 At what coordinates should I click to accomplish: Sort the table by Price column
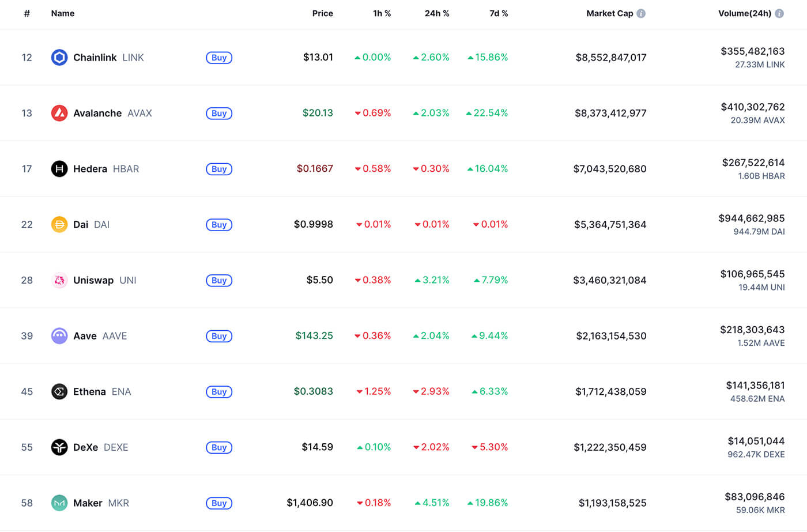coord(322,13)
